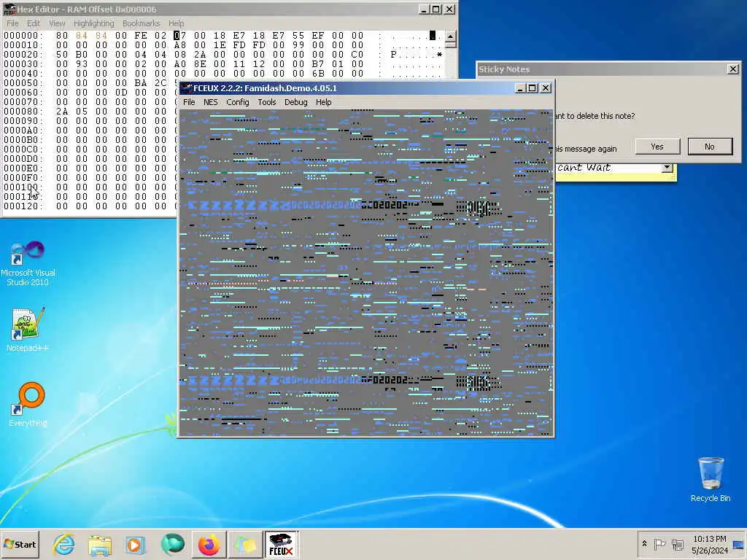
Task: Minimize the Hex Editor window
Action: 424,9
